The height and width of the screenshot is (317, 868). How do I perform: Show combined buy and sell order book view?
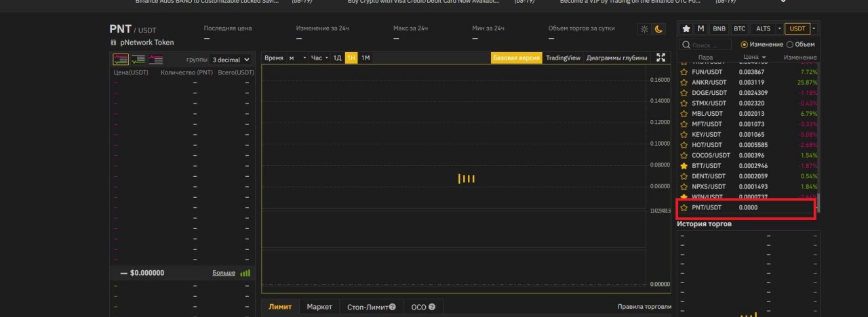[x=120, y=60]
